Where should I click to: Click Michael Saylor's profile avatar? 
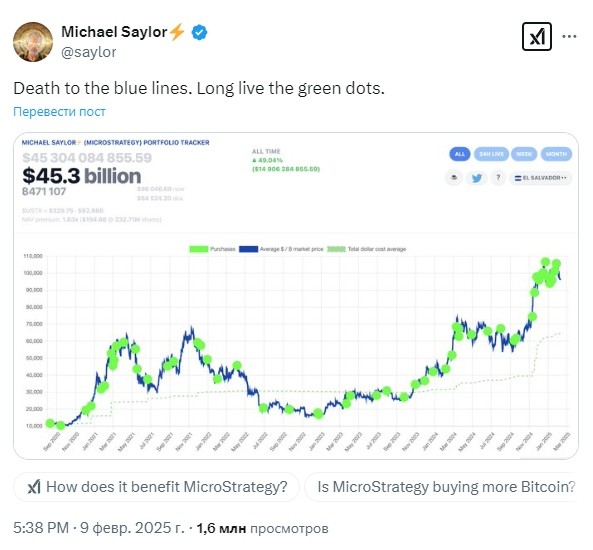pos(33,42)
